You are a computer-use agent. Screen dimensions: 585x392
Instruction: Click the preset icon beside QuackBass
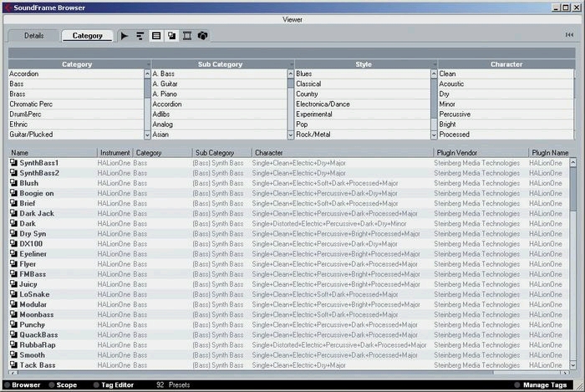tap(14, 333)
